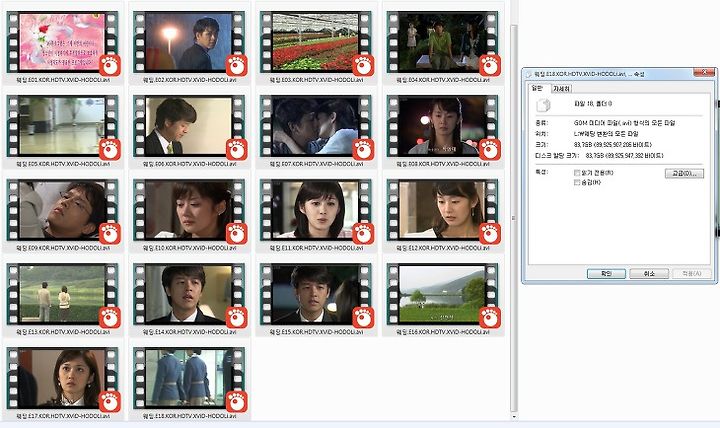Select the 웨딩.E07 video file thumbnail
The height and width of the screenshot is (428, 720).
pyautogui.click(x=316, y=127)
